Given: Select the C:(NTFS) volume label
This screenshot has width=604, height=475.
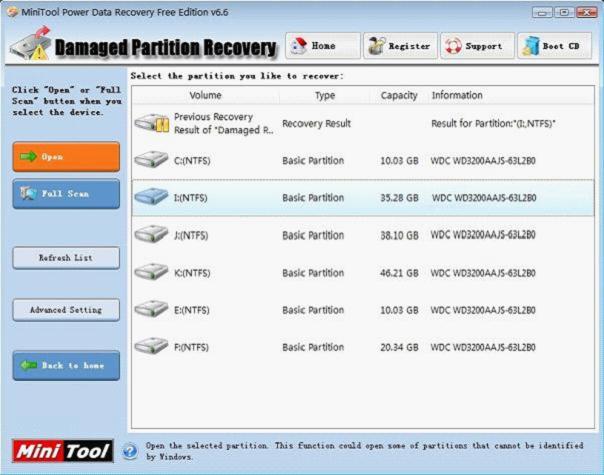Looking at the screenshot, I should coord(192,161).
